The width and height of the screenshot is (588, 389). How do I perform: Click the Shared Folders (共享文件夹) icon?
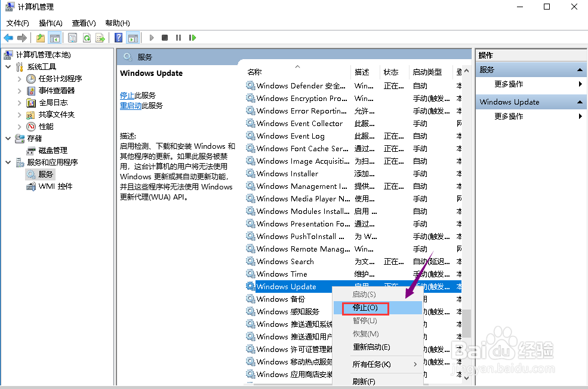[x=31, y=115]
